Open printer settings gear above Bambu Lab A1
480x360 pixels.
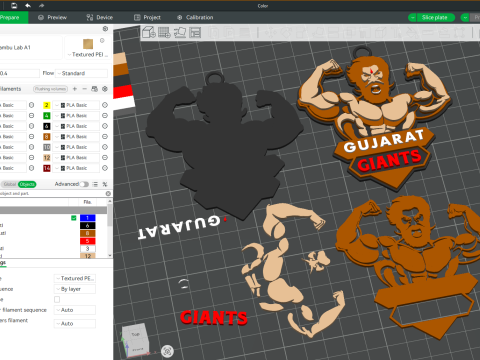click(105, 29)
